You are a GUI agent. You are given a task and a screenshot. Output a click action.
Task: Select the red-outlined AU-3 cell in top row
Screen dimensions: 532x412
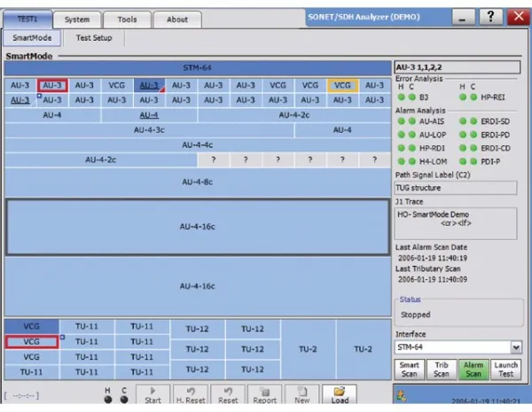[52, 85]
